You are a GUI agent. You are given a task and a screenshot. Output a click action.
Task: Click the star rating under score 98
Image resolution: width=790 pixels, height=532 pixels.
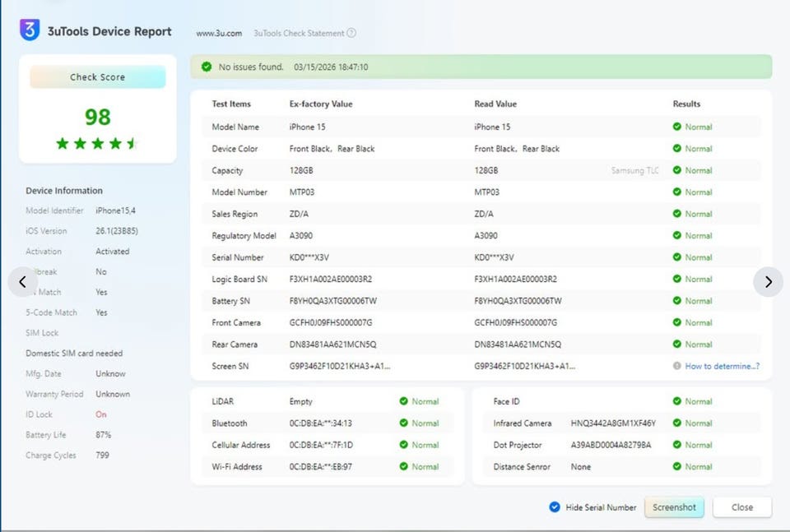[x=97, y=143]
